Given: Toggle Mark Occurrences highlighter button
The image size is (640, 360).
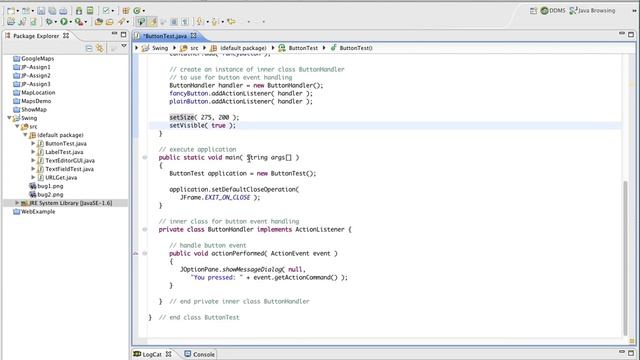Looking at the screenshot, I should (153, 22).
